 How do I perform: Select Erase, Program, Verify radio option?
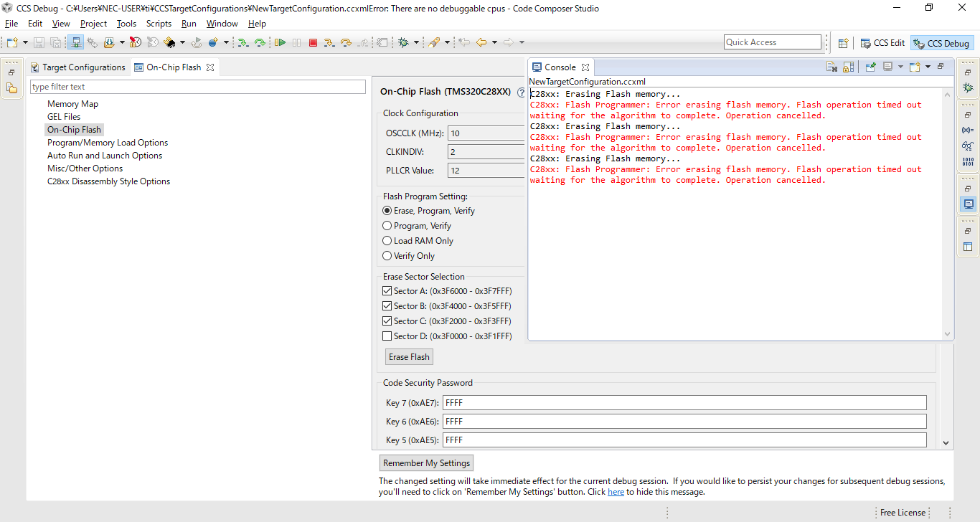(x=387, y=211)
